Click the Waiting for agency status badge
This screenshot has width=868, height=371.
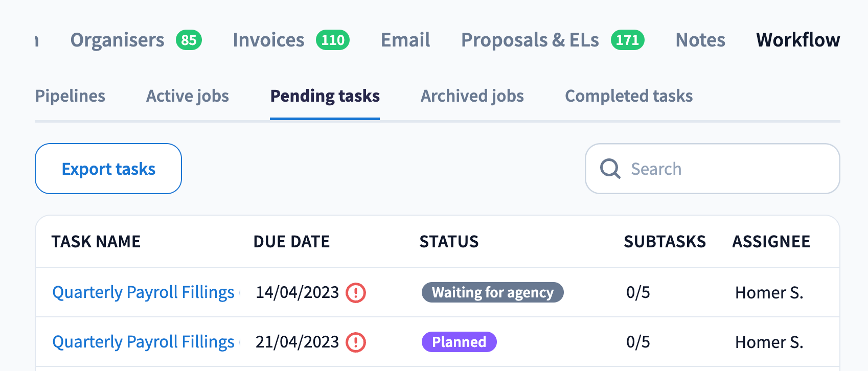[492, 292]
